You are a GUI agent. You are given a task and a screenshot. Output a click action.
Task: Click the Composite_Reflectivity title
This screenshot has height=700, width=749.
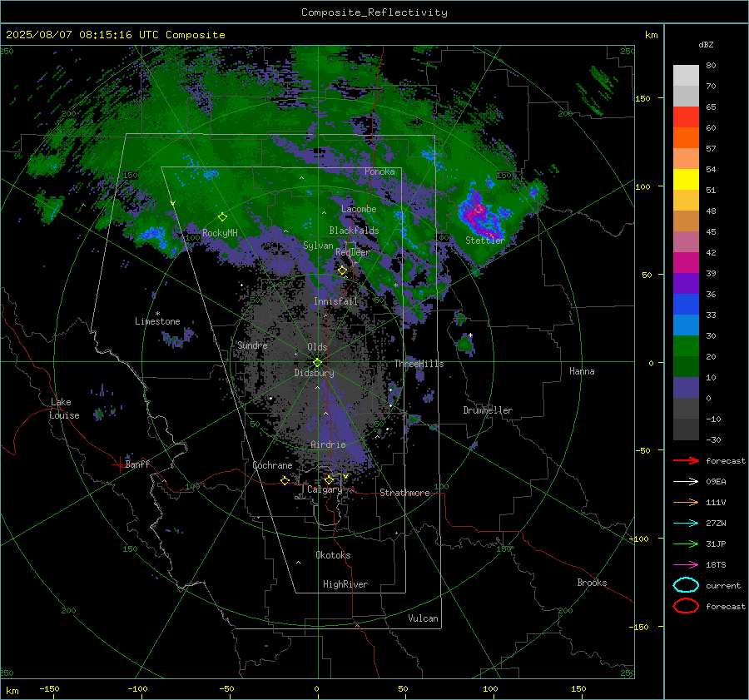[x=374, y=12]
